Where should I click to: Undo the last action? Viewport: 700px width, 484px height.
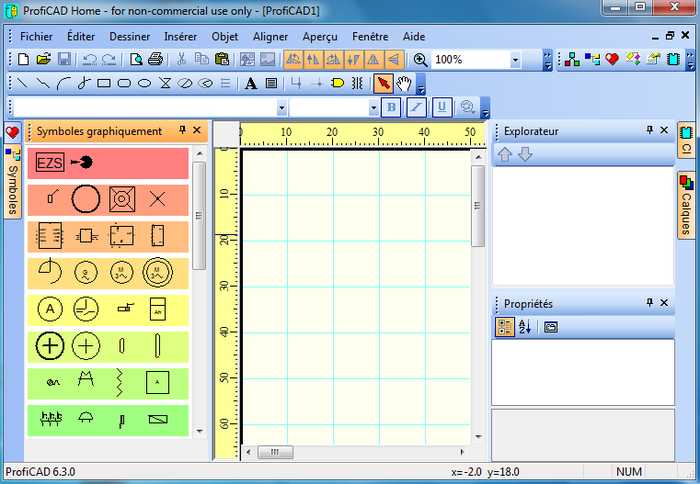pos(90,59)
